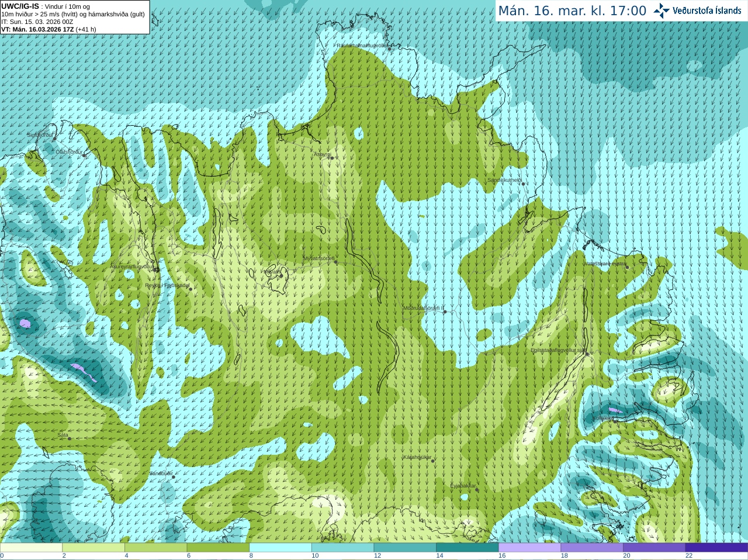This screenshot has height=560, width=748.
Task: Select the 14–16 m/s dark teal legend swatch
Action: [467, 548]
